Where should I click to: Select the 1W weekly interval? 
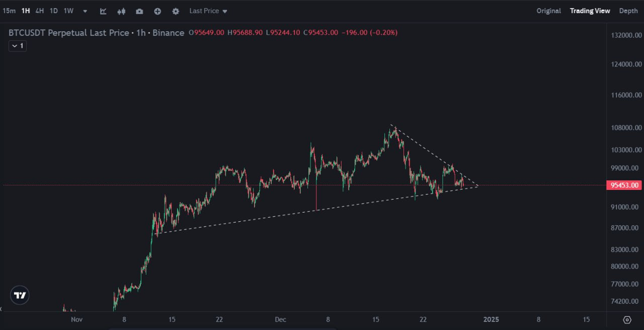(x=68, y=10)
